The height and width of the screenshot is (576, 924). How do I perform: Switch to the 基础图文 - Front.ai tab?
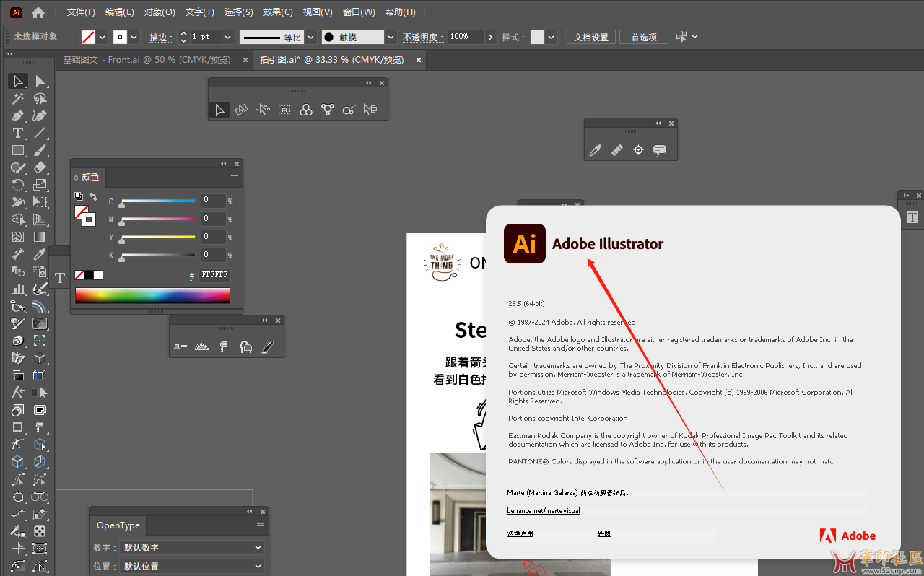147,60
